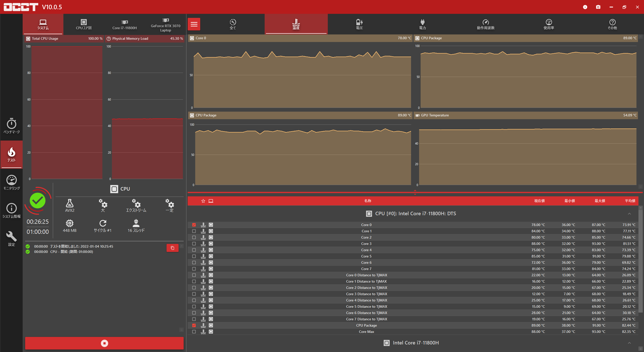Click the star favorites column header icon
This screenshot has height=352, width=644.
203,201
